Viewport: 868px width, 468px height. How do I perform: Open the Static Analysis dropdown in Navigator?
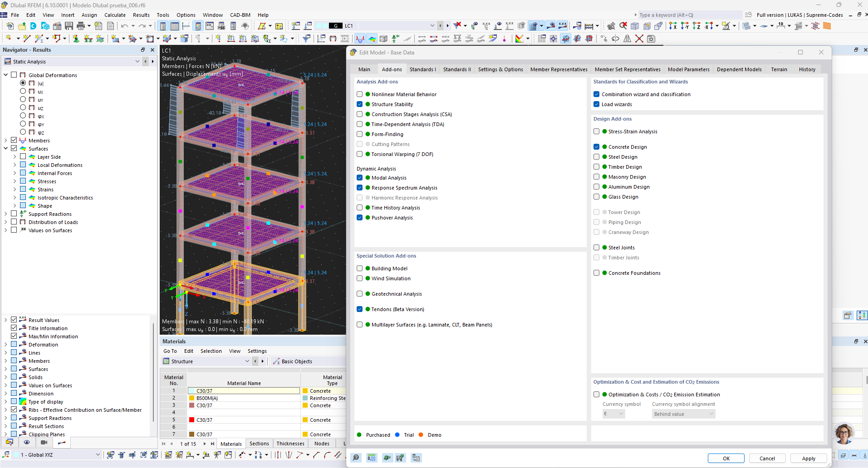[137, 61]
